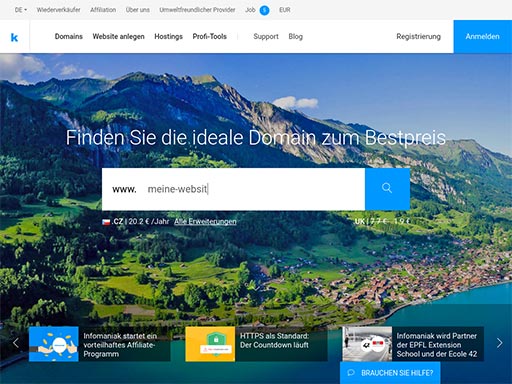512x384 pixels.
Task: Open the EPFL Extension School thumbnail
Action: tap(367, 344)
